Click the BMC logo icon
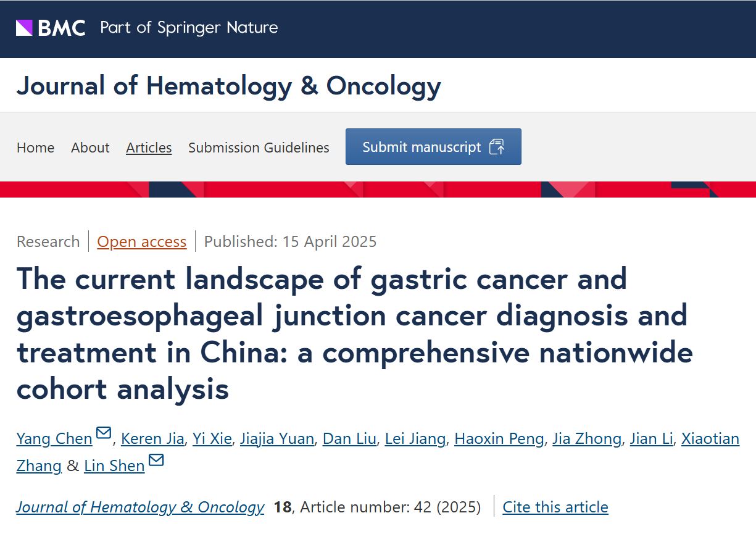 click(x=25, y=28)
